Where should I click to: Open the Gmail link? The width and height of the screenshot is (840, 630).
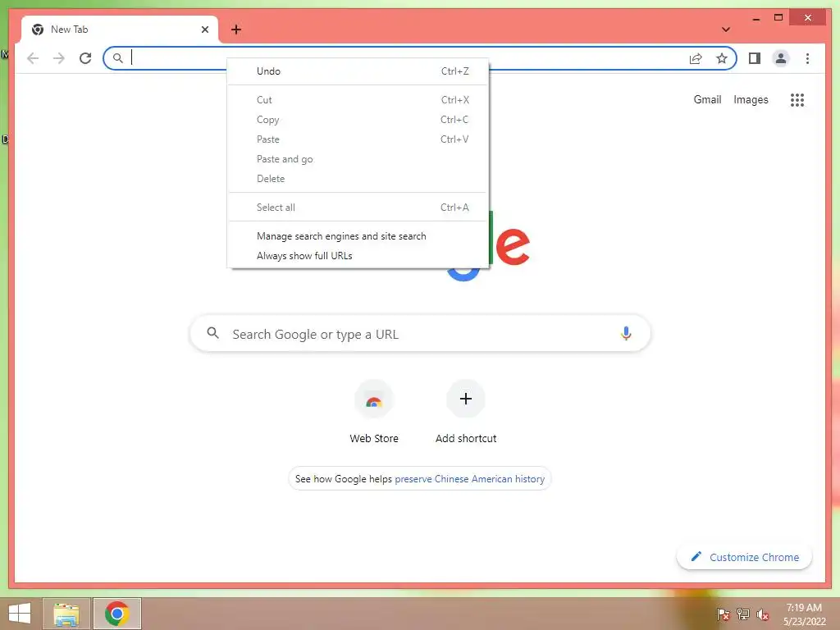(x=707, y=99)
